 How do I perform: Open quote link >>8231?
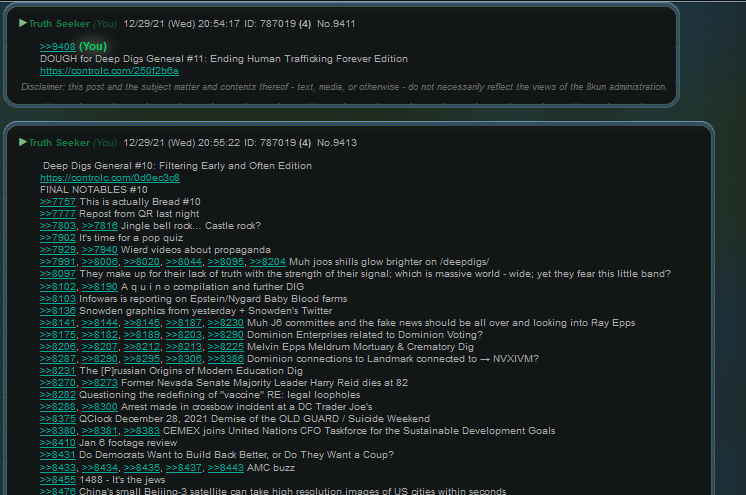(58, 371)
